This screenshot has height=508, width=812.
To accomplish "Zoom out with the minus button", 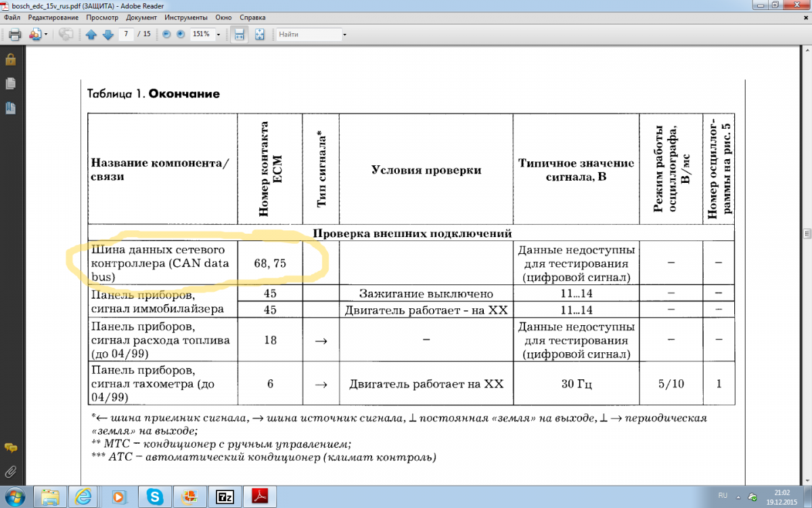I will point(167,34).
